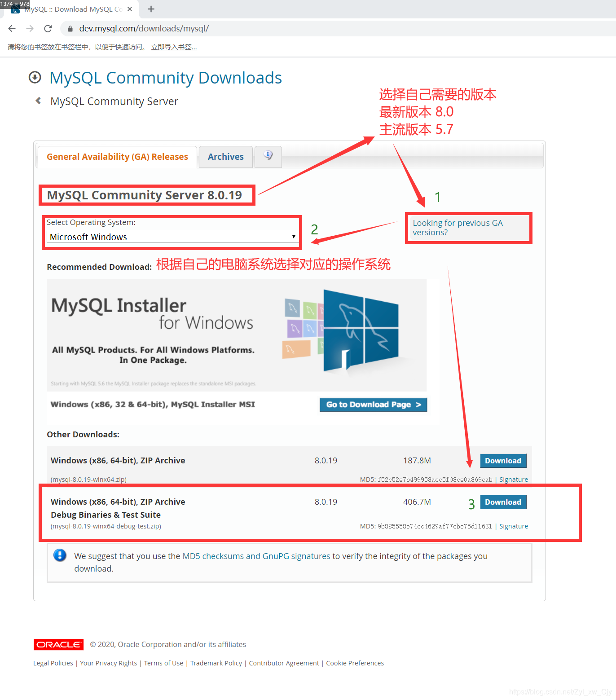Open Signature link for debug-test zip
616x700 pixels.
point(514,526)
